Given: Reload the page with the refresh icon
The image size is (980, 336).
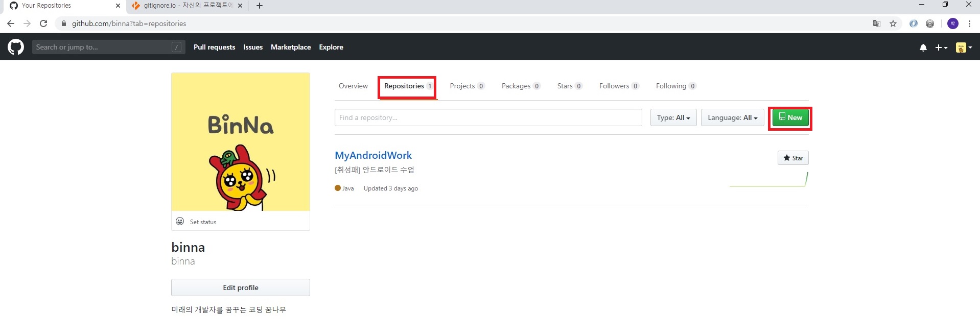Looking at the screenshot, I should click(x=43, y=23).
